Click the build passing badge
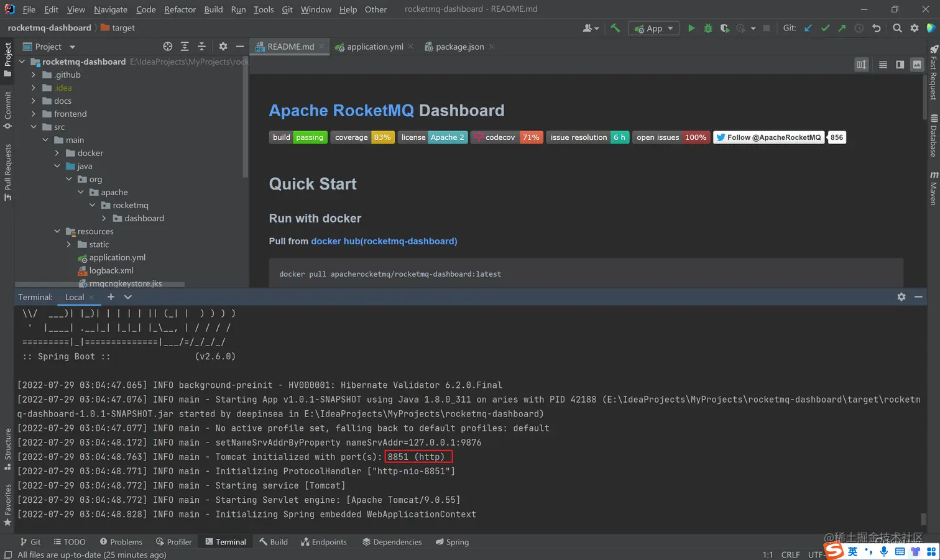940x560 pixels. tap(298, 137)
